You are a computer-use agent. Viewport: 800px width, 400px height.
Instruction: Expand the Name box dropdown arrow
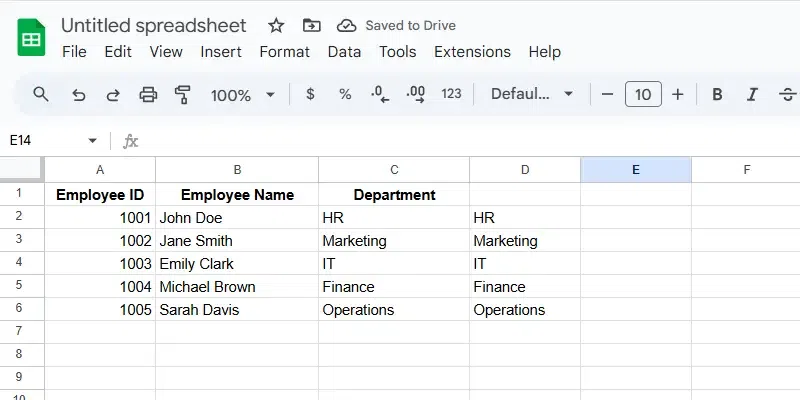tap(93, 141)
